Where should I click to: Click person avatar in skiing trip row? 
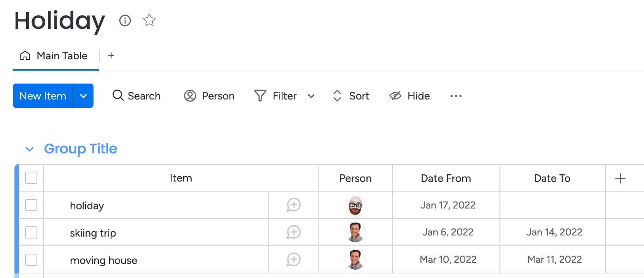pyautogui.click(x=355, y=232)
